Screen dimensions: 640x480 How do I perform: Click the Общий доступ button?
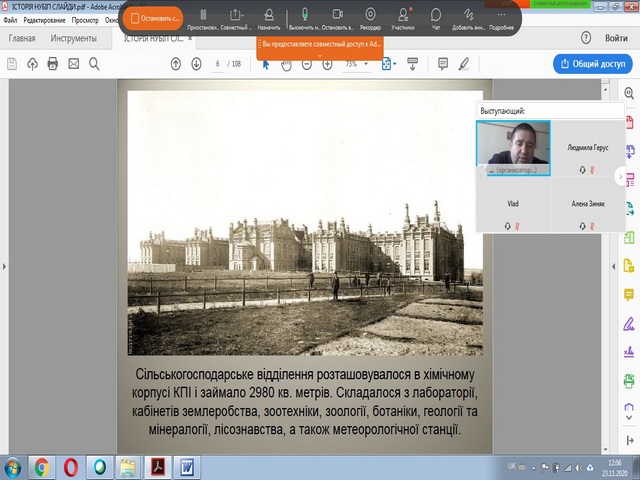pos(593,64)
